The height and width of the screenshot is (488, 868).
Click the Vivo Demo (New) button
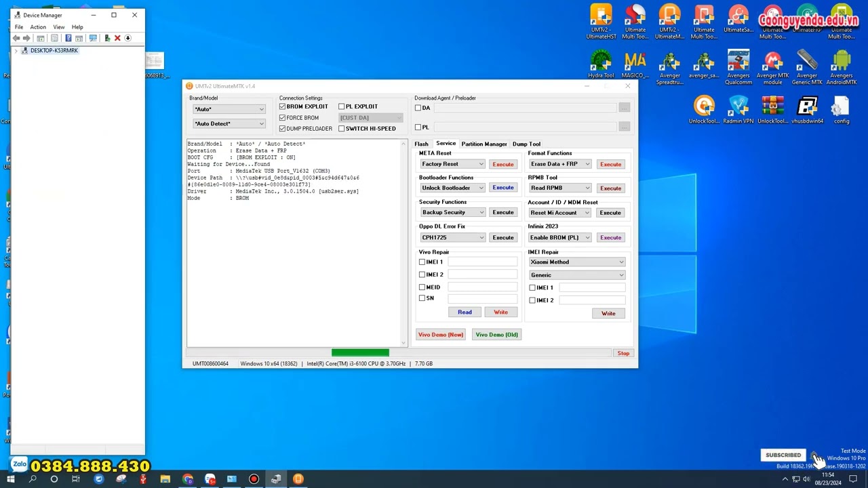[x=441, y=335]
